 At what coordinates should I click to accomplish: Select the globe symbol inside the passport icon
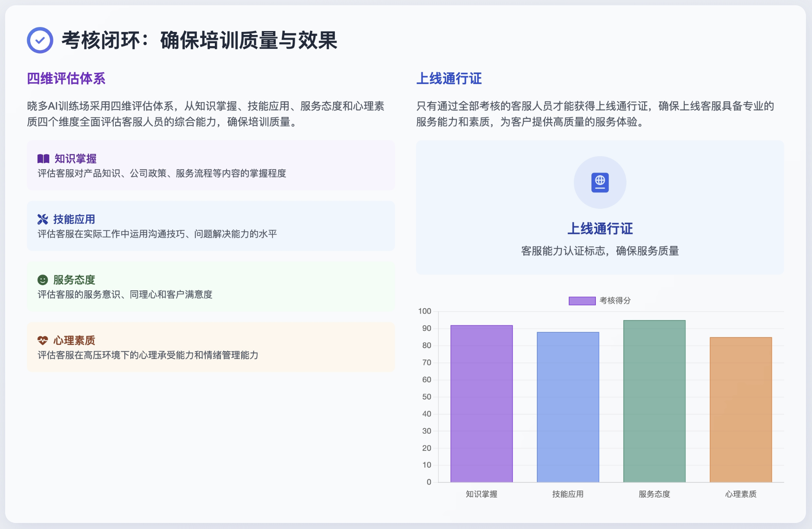point(600,181)
